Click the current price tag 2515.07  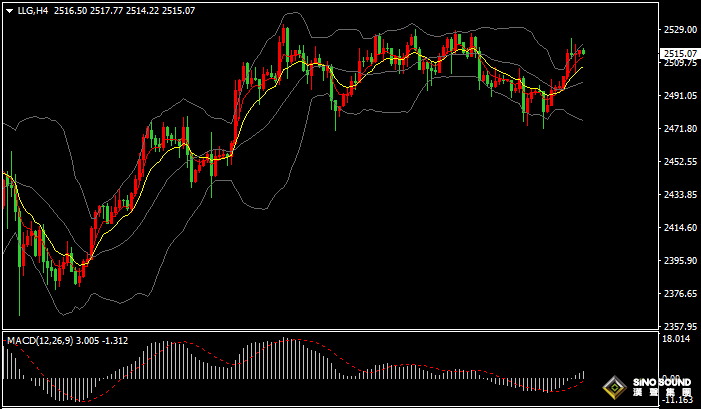679,54
